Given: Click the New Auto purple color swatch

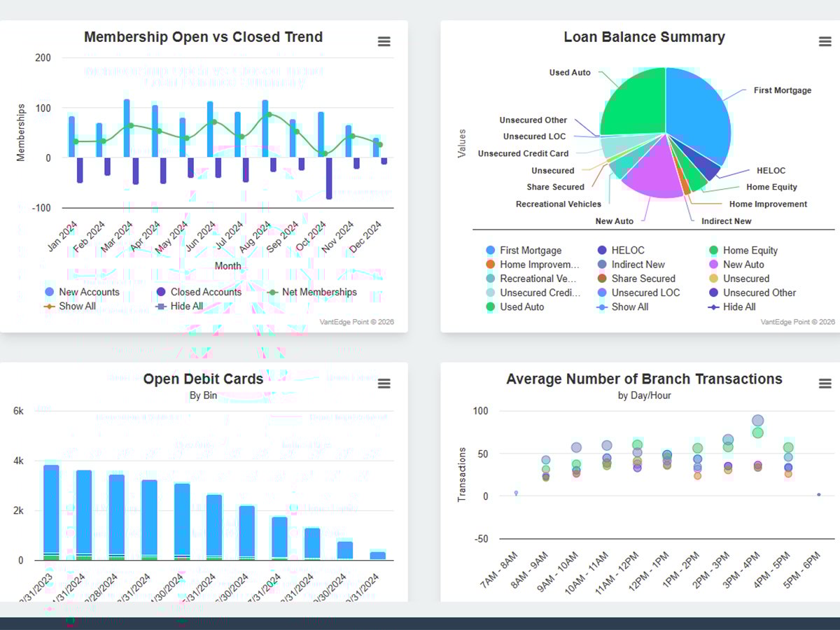Looking at the screenshot, I should click(x=714, y=265).
